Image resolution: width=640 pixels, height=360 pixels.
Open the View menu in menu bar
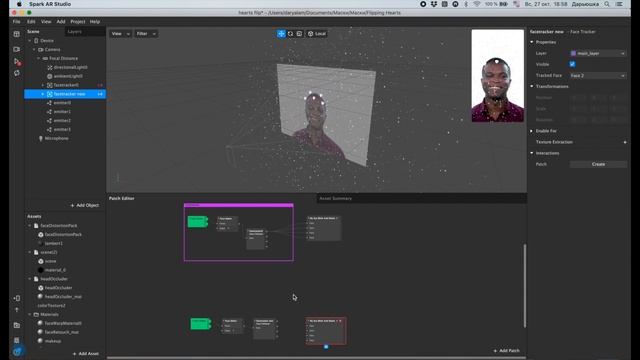tap(46, 22)
